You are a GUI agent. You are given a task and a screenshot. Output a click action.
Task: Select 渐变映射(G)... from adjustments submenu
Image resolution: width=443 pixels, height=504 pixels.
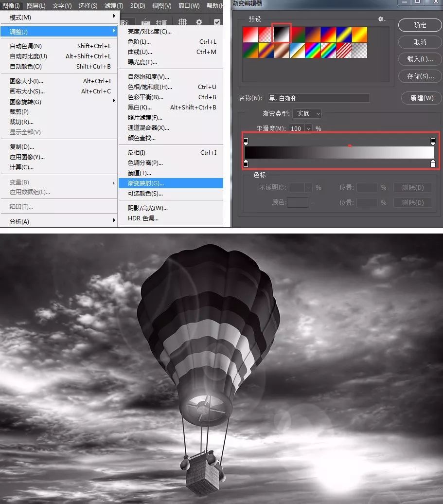171,183
